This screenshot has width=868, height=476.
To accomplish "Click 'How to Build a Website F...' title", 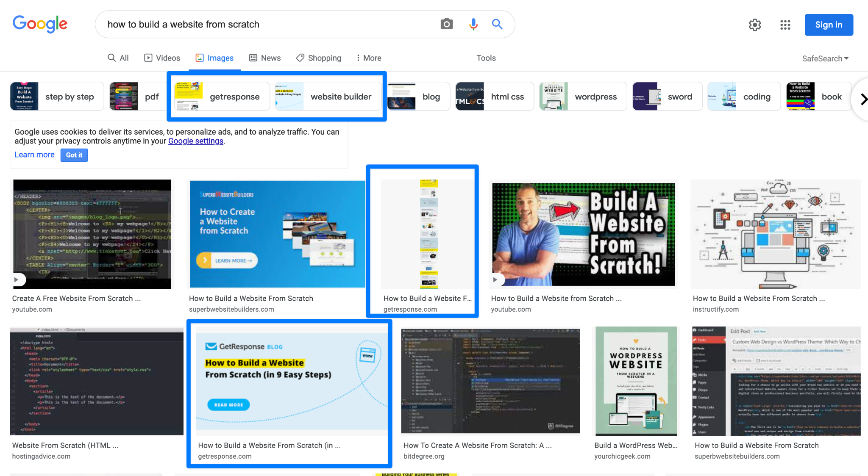I will (x=427, y=299).
